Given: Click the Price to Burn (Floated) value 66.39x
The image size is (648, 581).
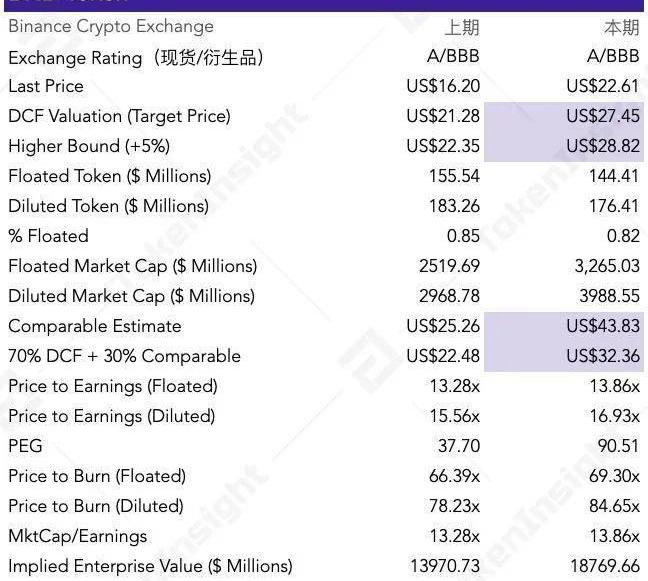Looking at the screenshot, I should click(x=453, y=476).
